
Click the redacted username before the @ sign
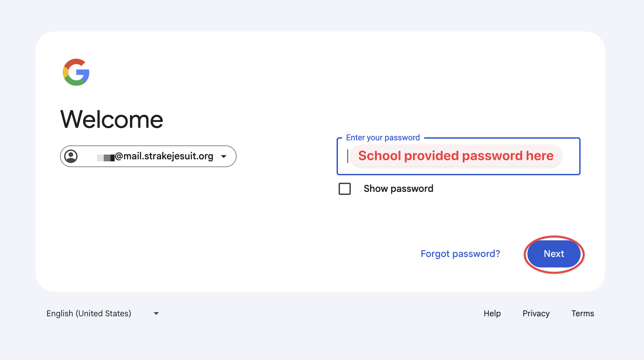point(105,158)
